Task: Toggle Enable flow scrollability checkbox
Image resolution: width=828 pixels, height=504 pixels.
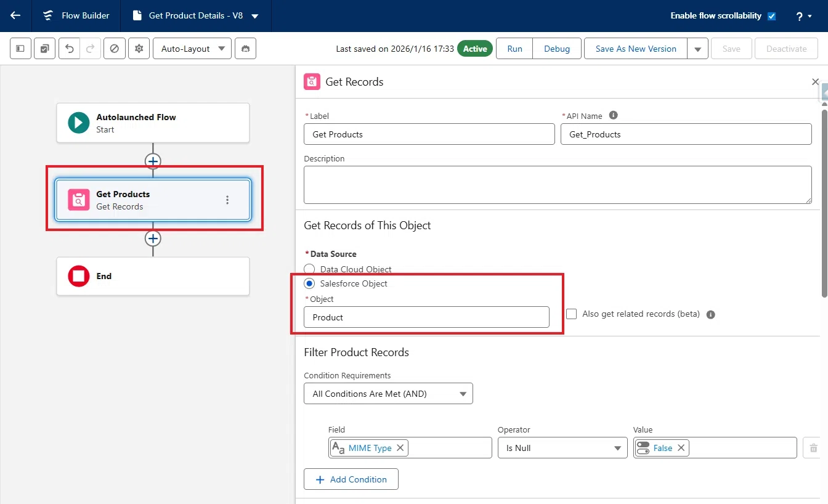Action: click(772, 16)
